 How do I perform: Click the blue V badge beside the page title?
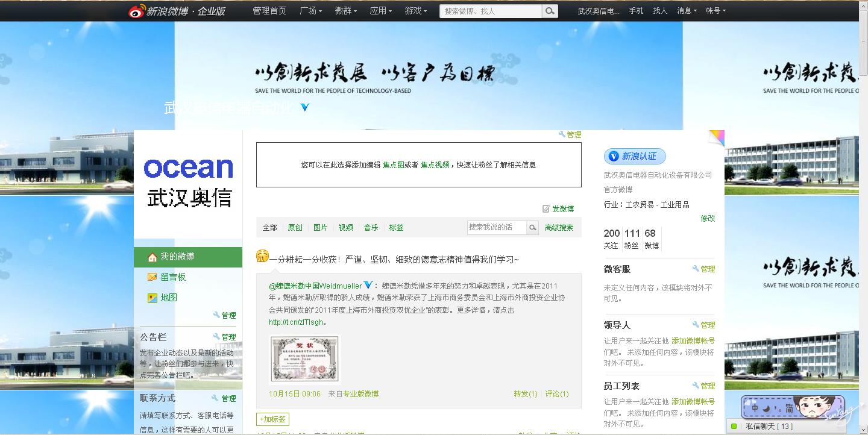(x=305, y=107)
